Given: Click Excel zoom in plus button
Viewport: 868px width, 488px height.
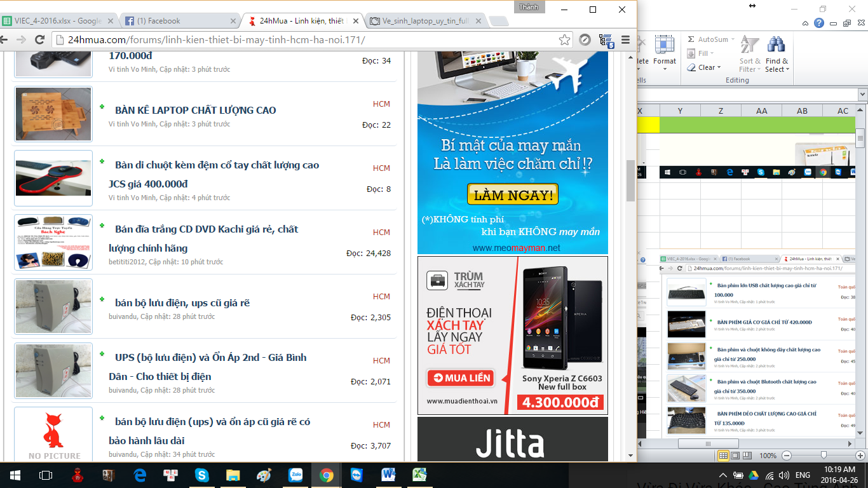Looking at the screenshot, I should [x=861, y=456].
